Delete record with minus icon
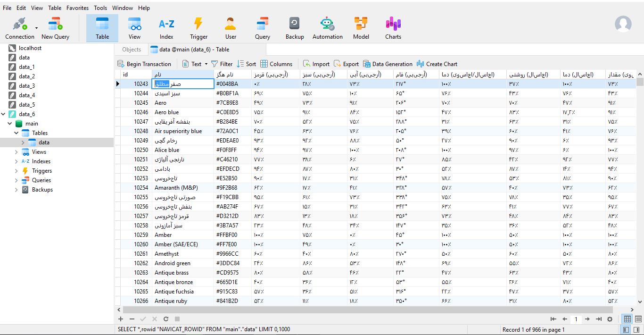 (132, 319)
